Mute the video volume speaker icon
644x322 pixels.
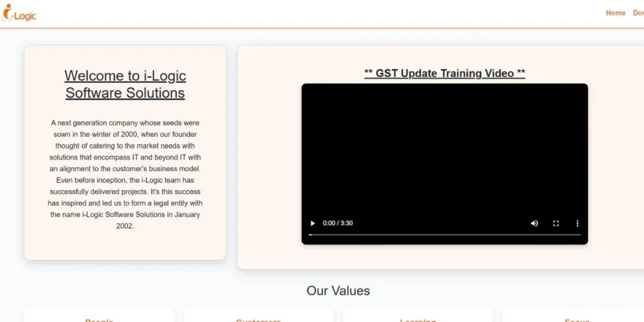click(x=535, y=223)
